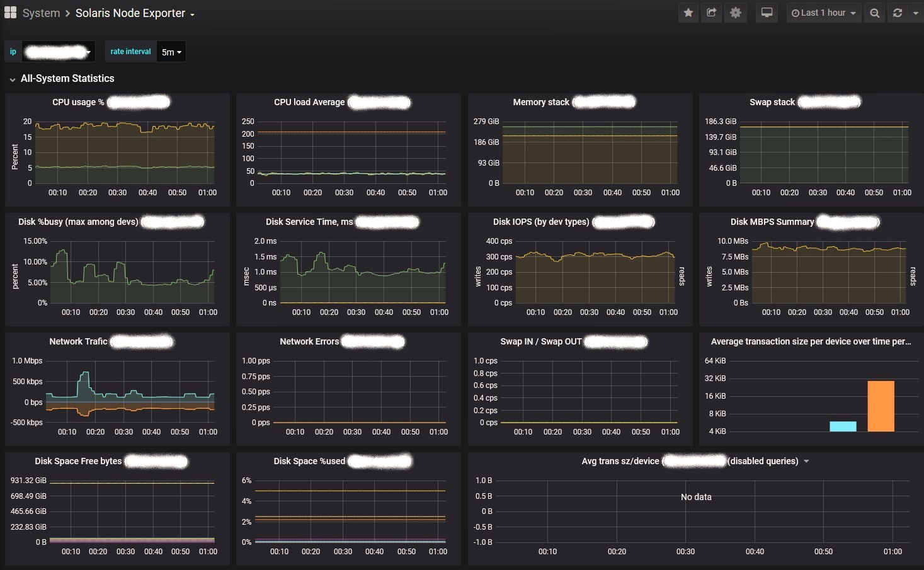This screenshot has height=570, width=924.
Task: Click the 1.0 Mbps network axis label
Action: click(27, 361)
